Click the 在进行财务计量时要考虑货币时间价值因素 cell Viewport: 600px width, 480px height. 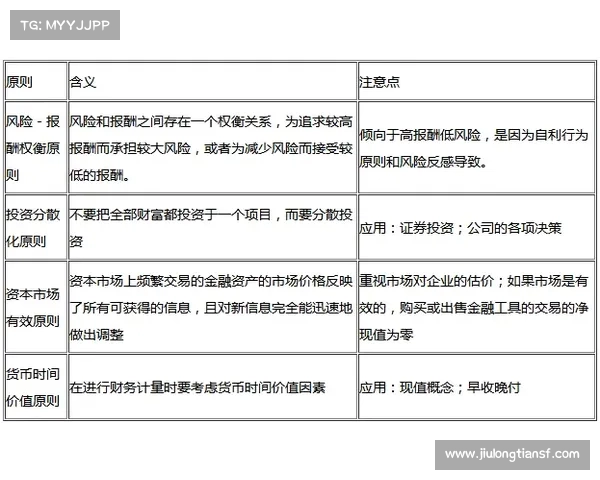tap(197, 387)
